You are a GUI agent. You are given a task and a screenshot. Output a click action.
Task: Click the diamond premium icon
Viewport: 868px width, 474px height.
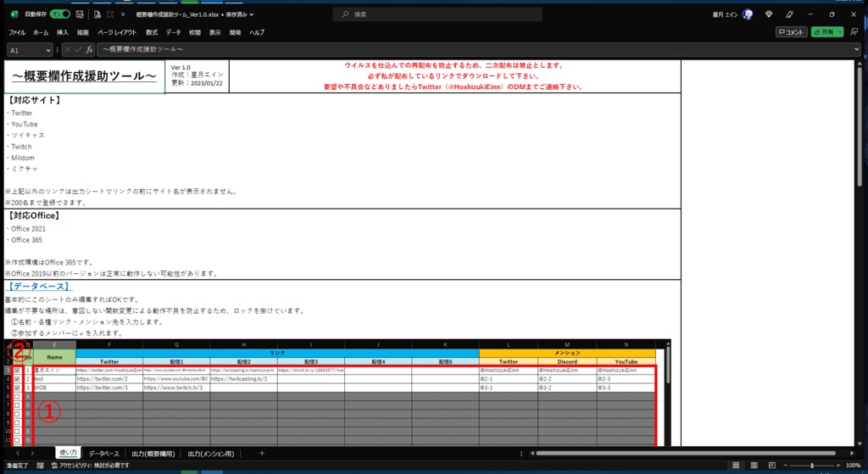click(x=768, y=14)
